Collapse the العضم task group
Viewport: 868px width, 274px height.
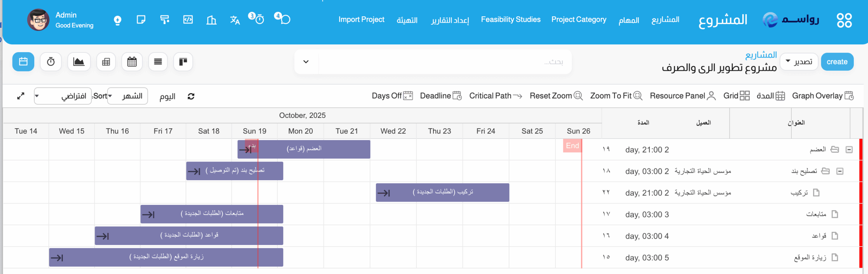[849, 150]
